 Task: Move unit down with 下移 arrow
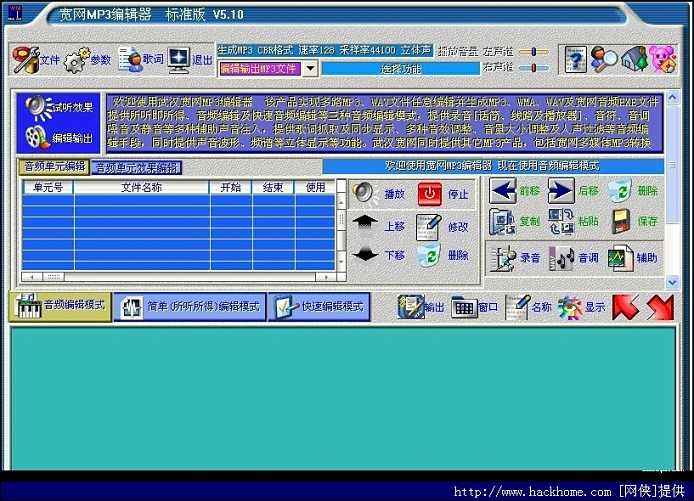tap(366, 255)
